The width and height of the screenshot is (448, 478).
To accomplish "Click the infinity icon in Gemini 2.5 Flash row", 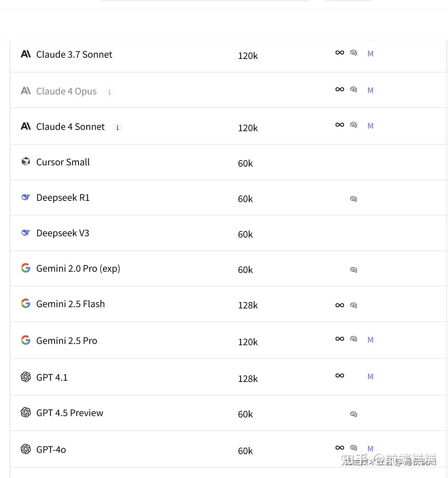I will 340,305.
